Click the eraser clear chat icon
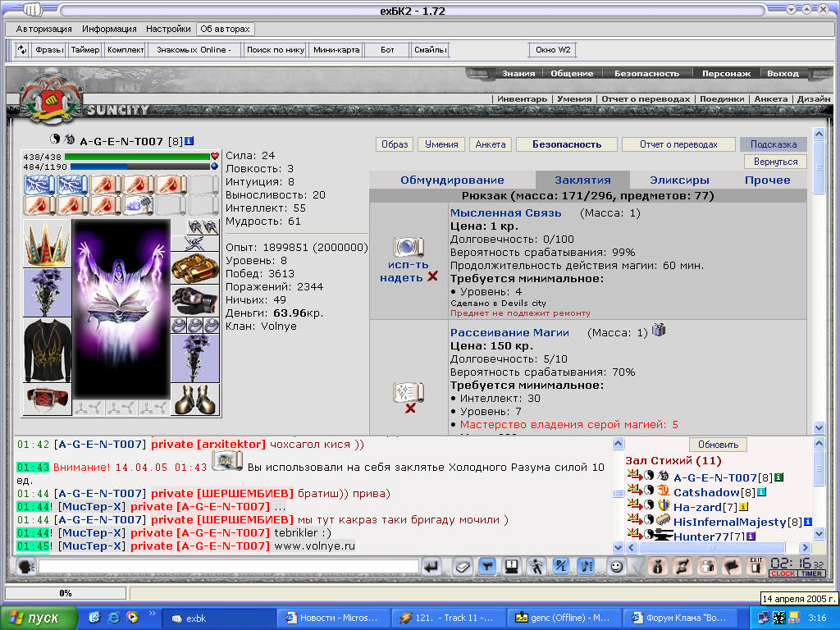 point(463,566)
